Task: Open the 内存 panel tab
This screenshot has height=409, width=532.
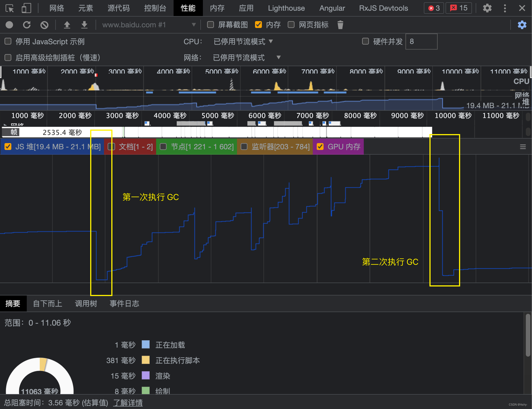Action: click(217, 8)
